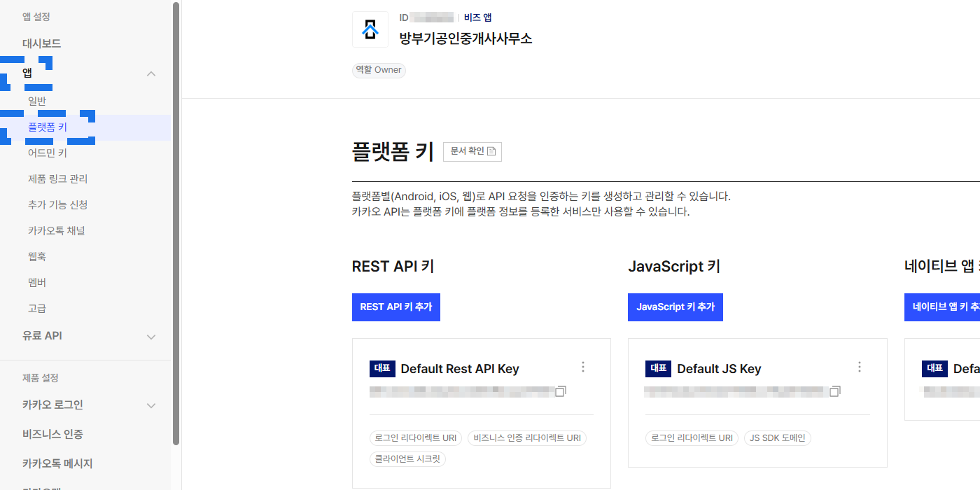Copy the Default JS Key value
The width and height of the screenshot is (980, 490).
click(x=835, y=391)
